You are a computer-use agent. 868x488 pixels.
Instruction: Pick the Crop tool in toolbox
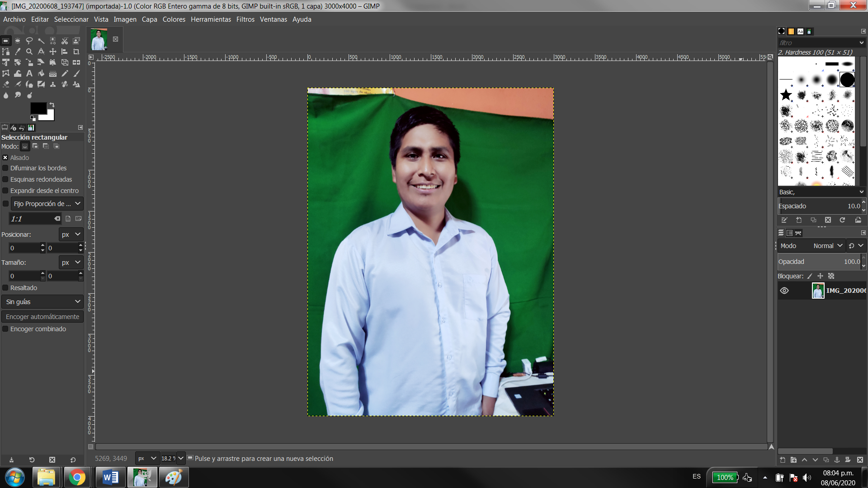click(76, 52)
